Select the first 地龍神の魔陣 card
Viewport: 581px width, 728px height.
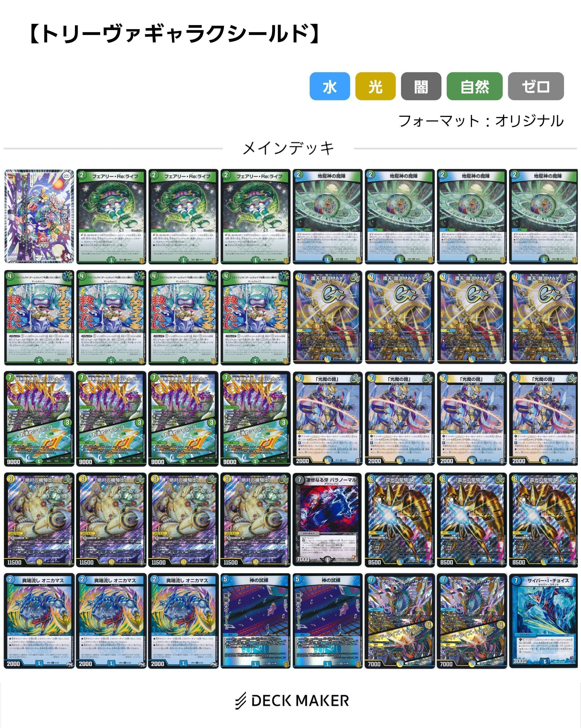328,216
